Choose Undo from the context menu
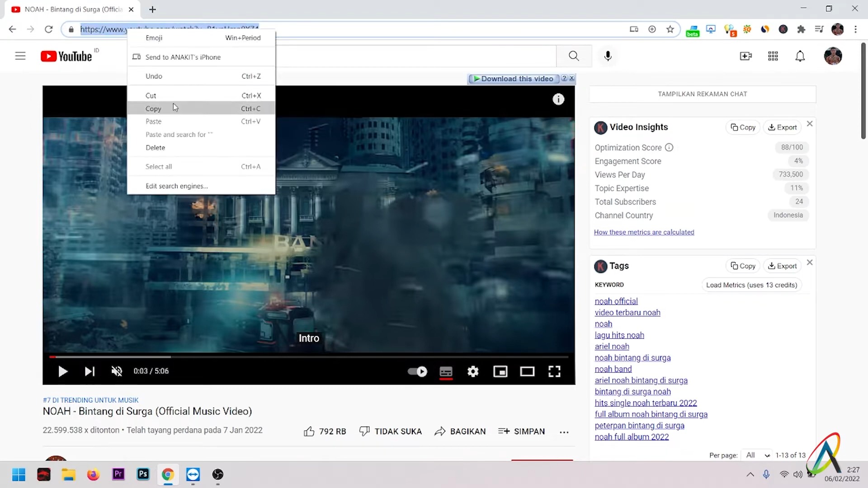Image resolution: width=868 pixels, height=488 pixels. tap(201, 76)
